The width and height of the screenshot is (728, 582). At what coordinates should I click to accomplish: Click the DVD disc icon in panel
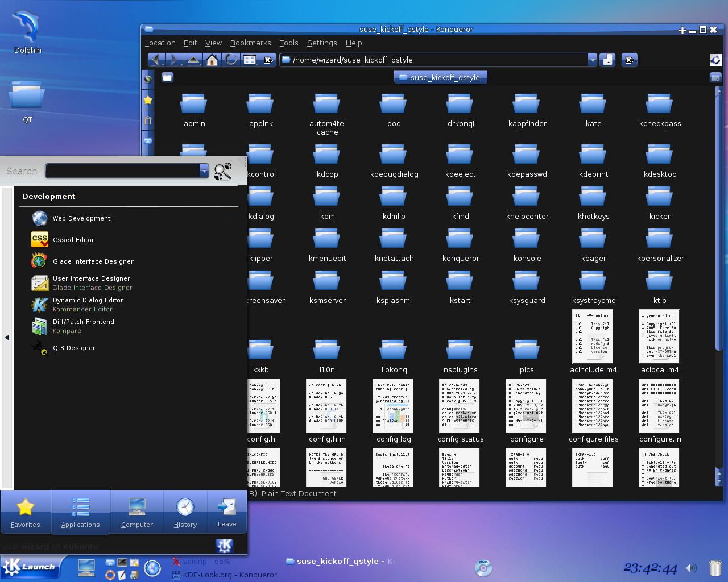coord(483,568)
